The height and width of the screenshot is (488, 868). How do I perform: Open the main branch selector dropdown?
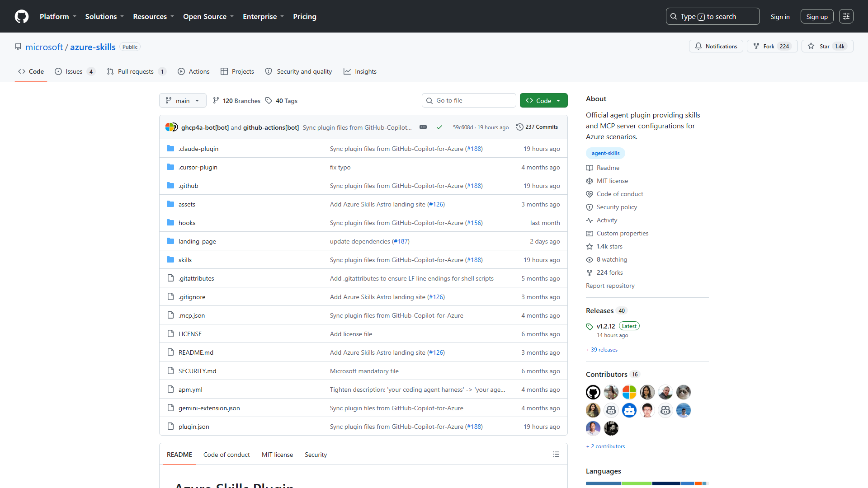[x=183, y=100]
